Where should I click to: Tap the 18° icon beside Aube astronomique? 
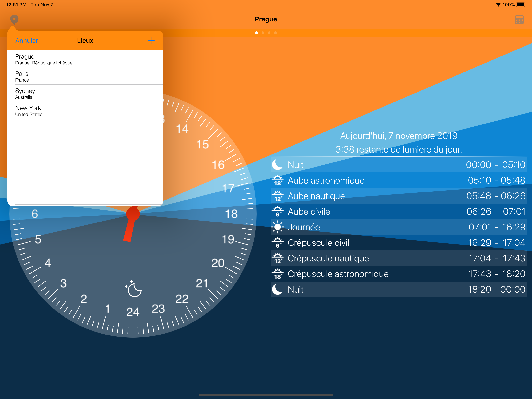(x=277, y=180)
